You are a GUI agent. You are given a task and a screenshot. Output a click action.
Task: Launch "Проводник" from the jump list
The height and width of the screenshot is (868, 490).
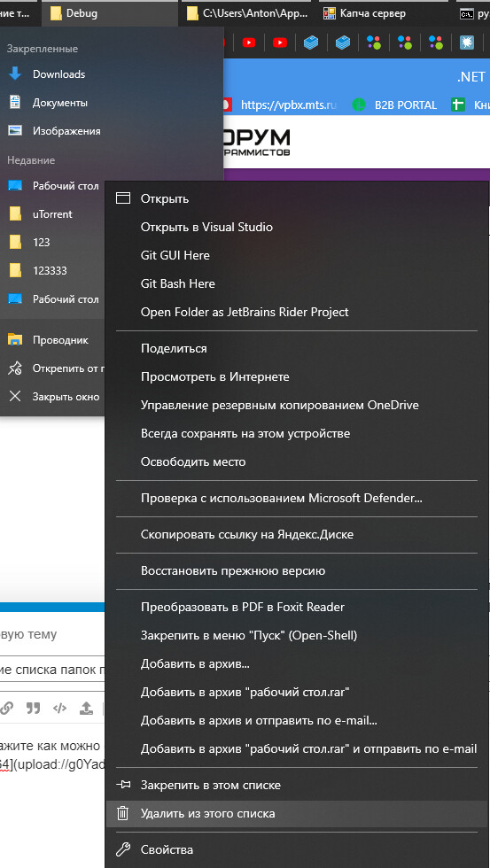point(52,340)
